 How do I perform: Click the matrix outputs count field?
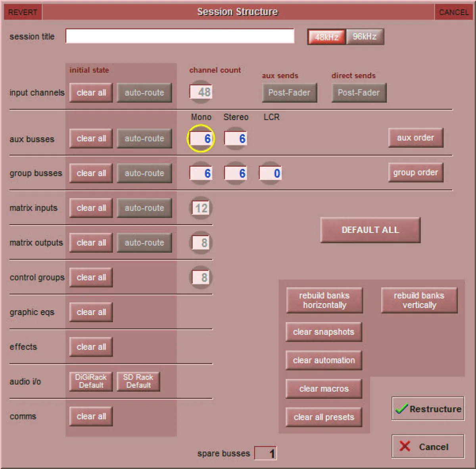pyautogui.click(x=201, y=242)
